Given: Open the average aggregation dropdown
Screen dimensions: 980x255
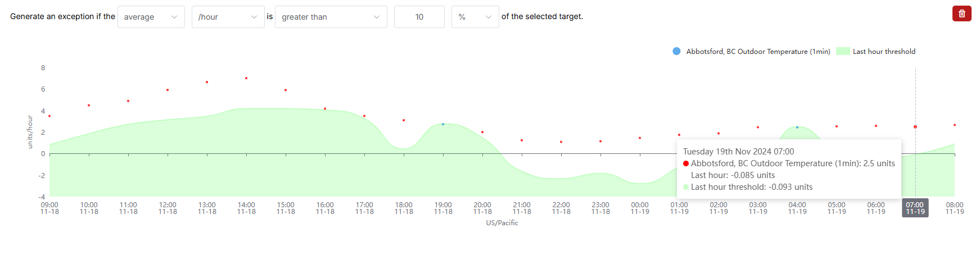Looking at the screenshot, I should click(151, 17).
